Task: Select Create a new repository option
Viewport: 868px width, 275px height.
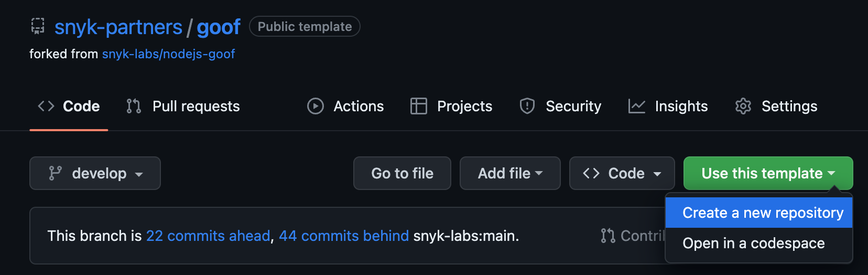Action: point(763,213)
